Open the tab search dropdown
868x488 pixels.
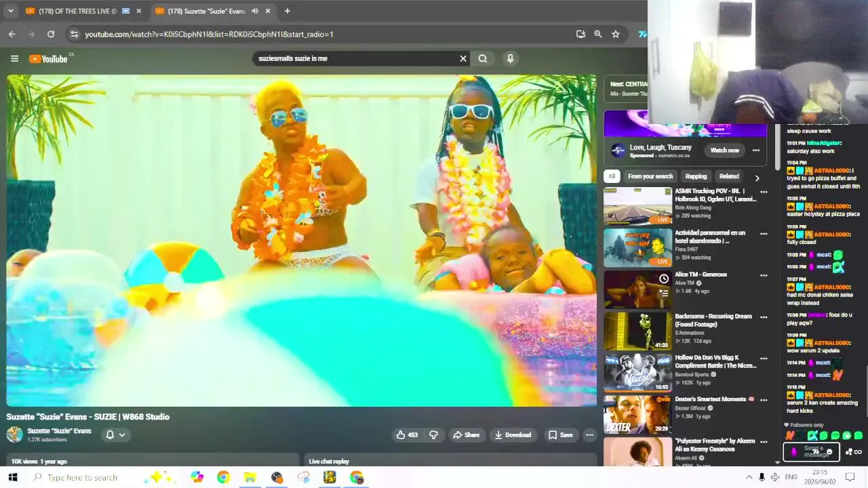click(x=10, y=11)
